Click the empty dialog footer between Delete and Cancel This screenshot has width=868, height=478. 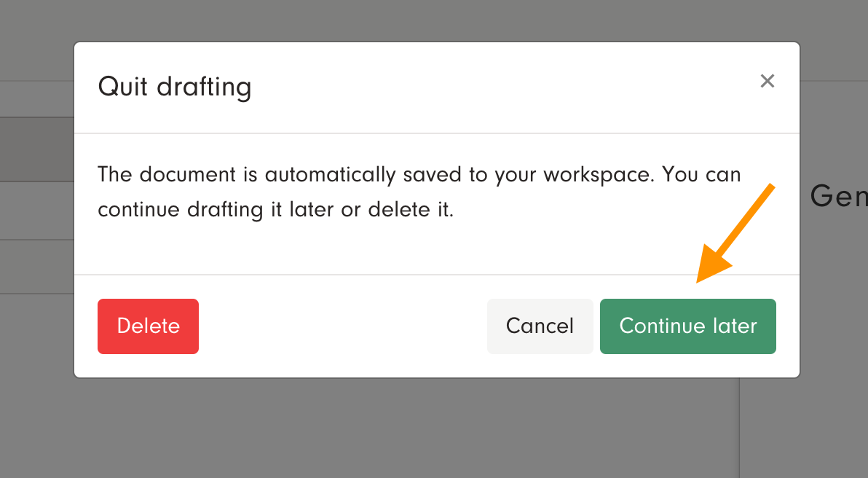tap(342, 326)
